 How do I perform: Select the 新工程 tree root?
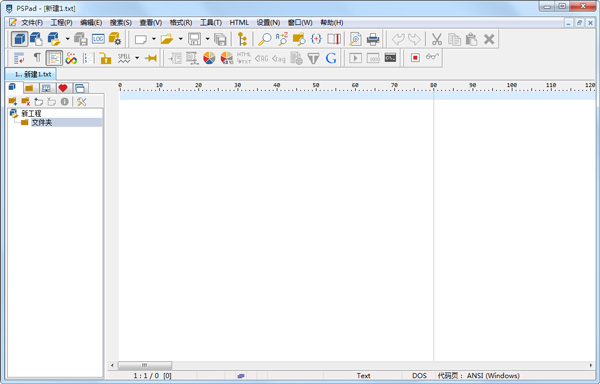pos(31,113)
